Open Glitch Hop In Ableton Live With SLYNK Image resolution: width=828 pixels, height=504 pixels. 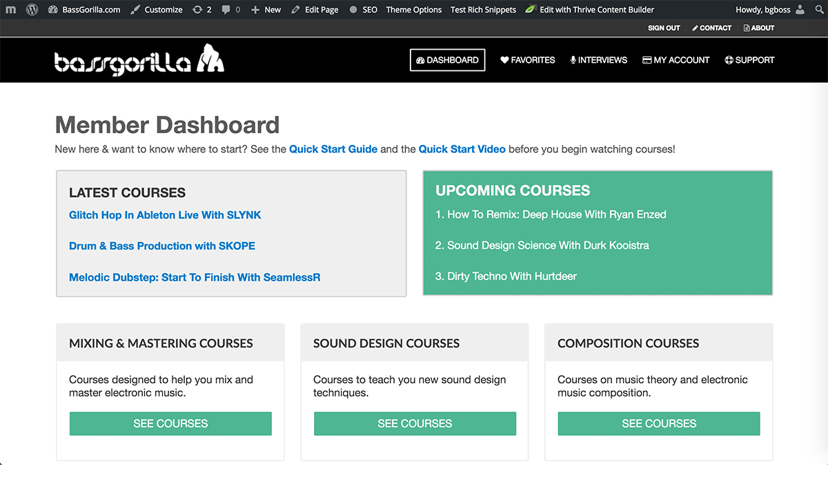click(x=165, y=215)
